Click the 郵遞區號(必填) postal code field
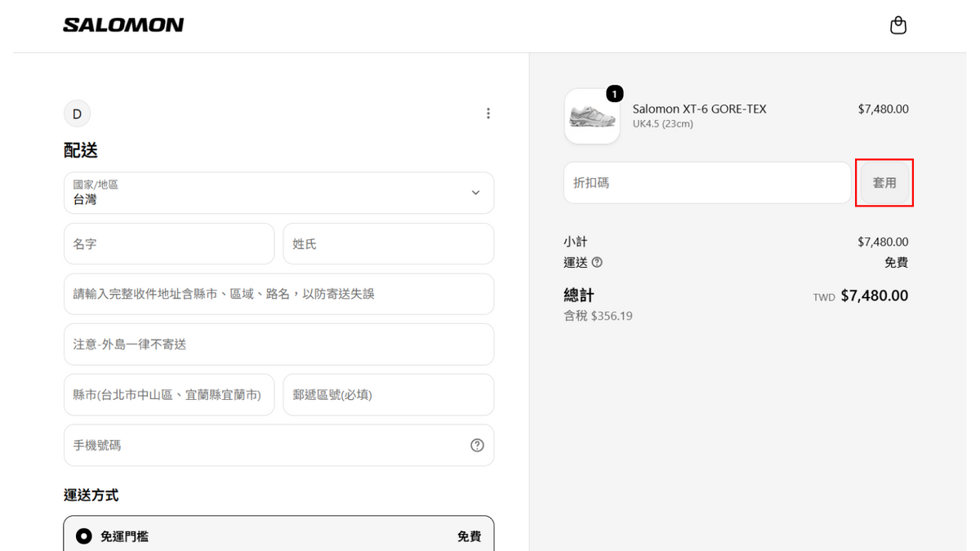The image size is (980, 551). (x=389, y=395)
